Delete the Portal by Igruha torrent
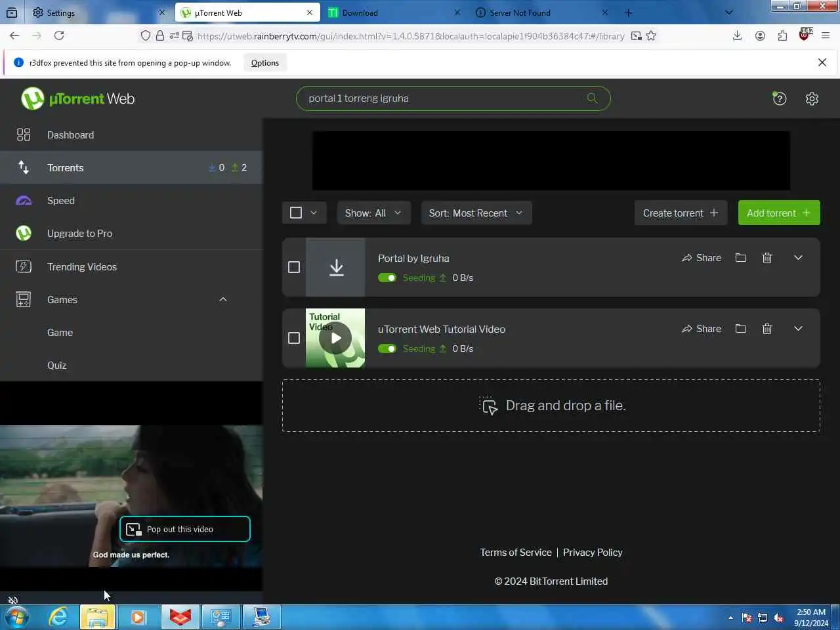This screenshot has width=840, height=630. point(766,257)
